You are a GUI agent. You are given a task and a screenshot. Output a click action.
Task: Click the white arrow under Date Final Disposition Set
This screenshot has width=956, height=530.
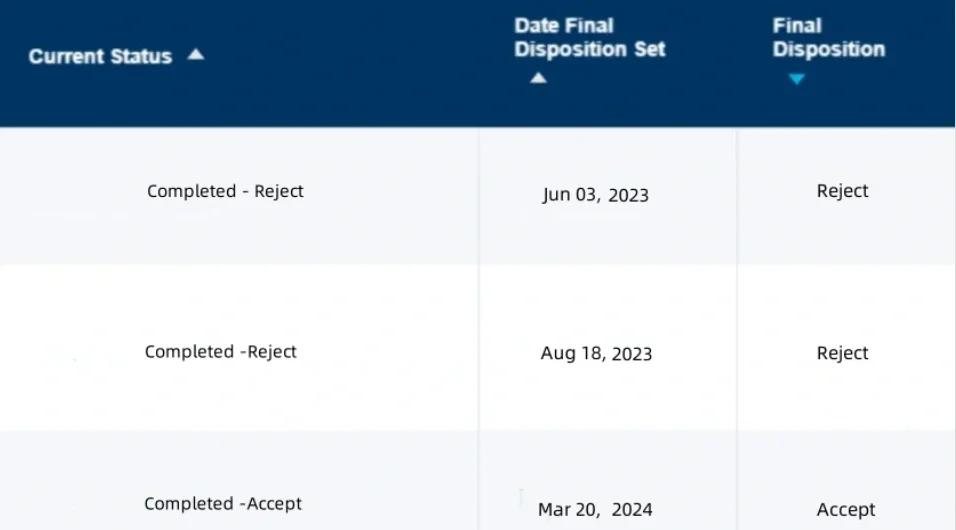pos(538,78)
